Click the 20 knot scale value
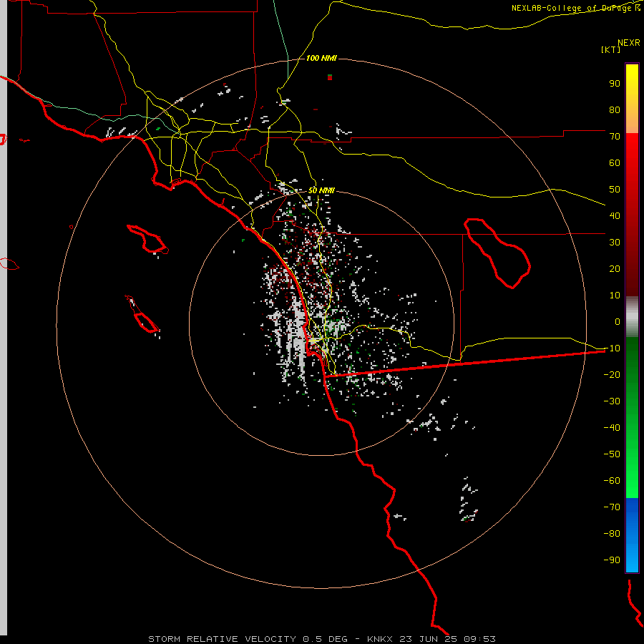 point(615,268)
